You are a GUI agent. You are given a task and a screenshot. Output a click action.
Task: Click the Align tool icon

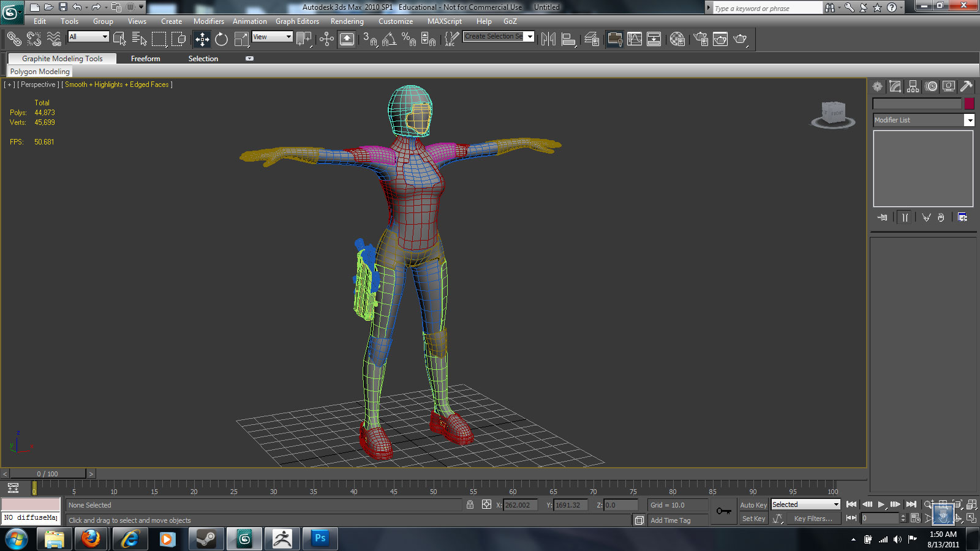[568, 39]
